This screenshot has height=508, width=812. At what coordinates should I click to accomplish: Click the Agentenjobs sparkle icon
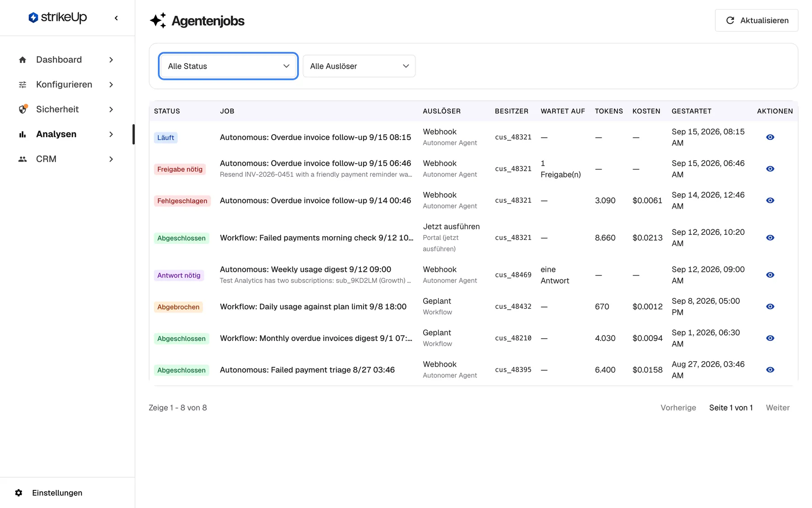[158, 20]
